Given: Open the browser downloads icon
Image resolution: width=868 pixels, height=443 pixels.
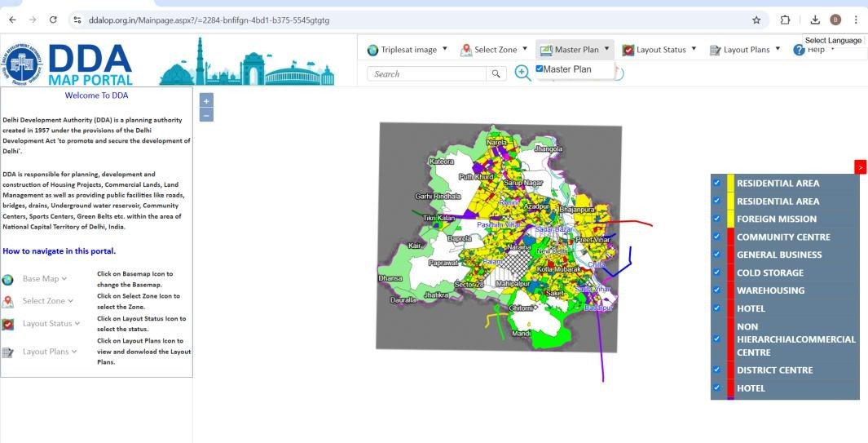Looking at the screenshot, I should (x=815, y=20).
